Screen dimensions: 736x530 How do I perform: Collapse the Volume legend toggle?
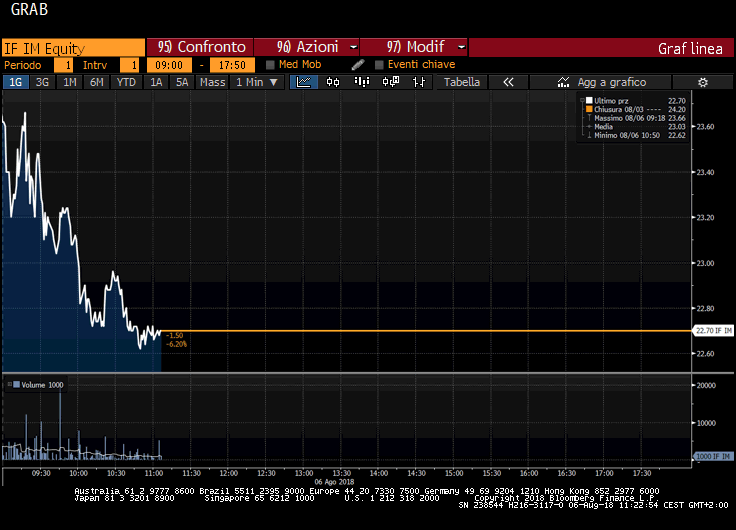point(9,384)
